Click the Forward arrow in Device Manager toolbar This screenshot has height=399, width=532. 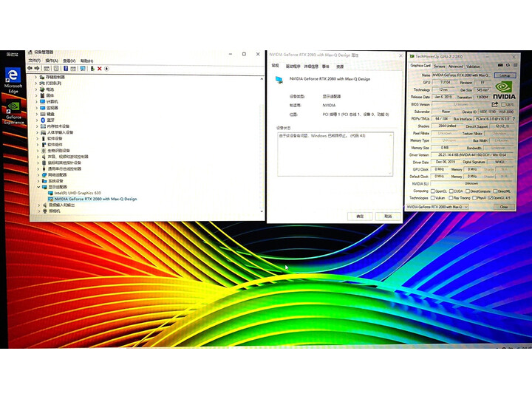pyautogui.click(x=37, y=69)
